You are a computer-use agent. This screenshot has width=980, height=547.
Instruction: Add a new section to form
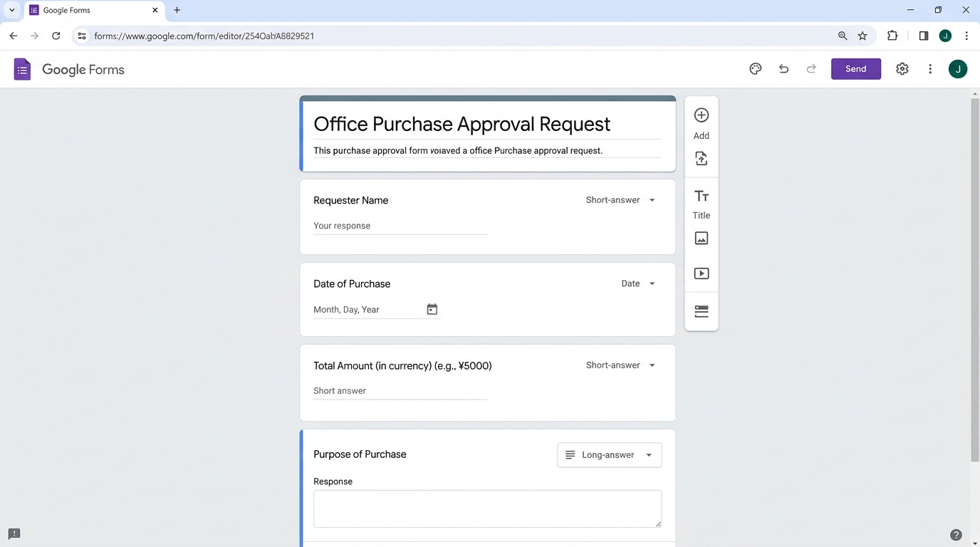701,312
